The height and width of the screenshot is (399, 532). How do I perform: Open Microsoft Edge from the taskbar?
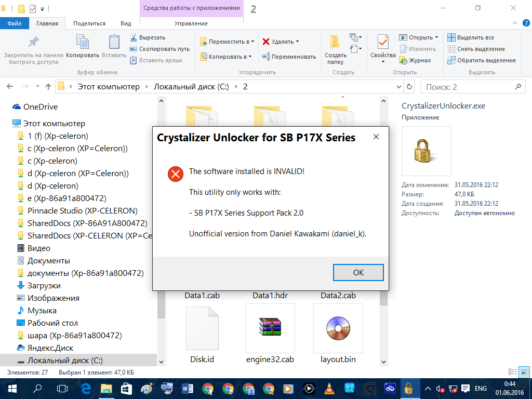[x=86, y=389]
